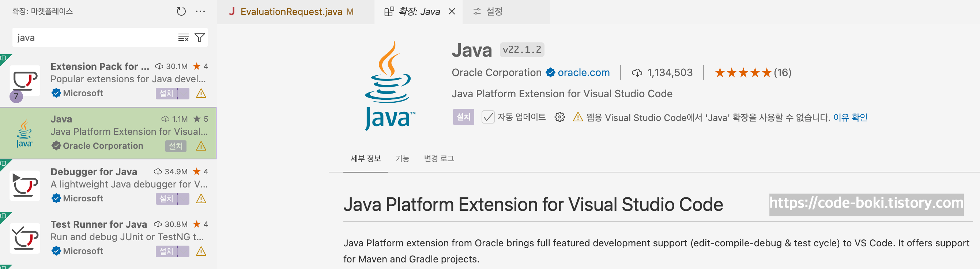The height and width of the screenshot is (269, 980).
Task: Switch to EvaluationRequest.java tab
Action: click(x=296, y=12)
